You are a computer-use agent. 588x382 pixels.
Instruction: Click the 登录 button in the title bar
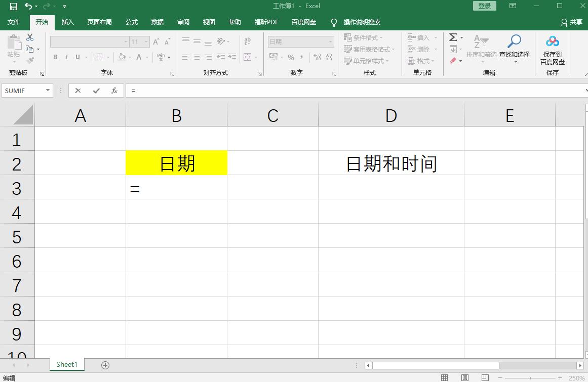click(x=484, y=6)
